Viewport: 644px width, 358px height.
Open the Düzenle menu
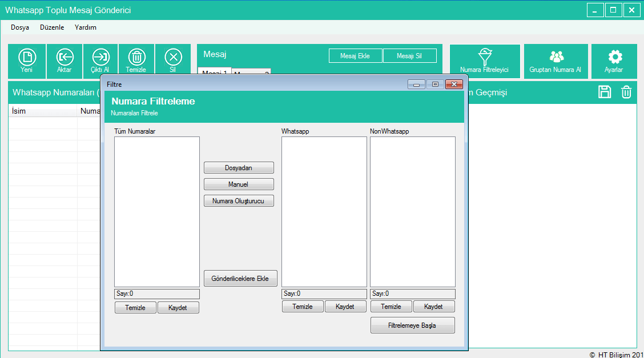[52, 27]
